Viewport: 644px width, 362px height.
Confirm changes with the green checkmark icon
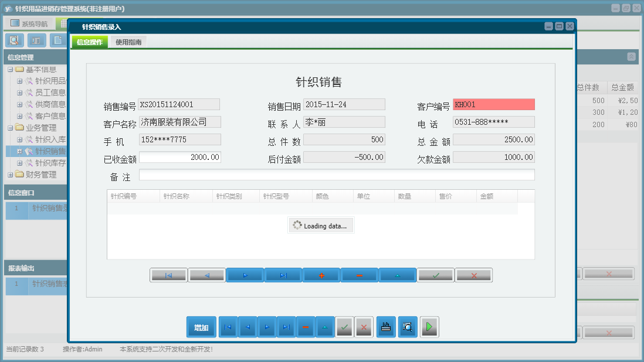tap(435, 275)
